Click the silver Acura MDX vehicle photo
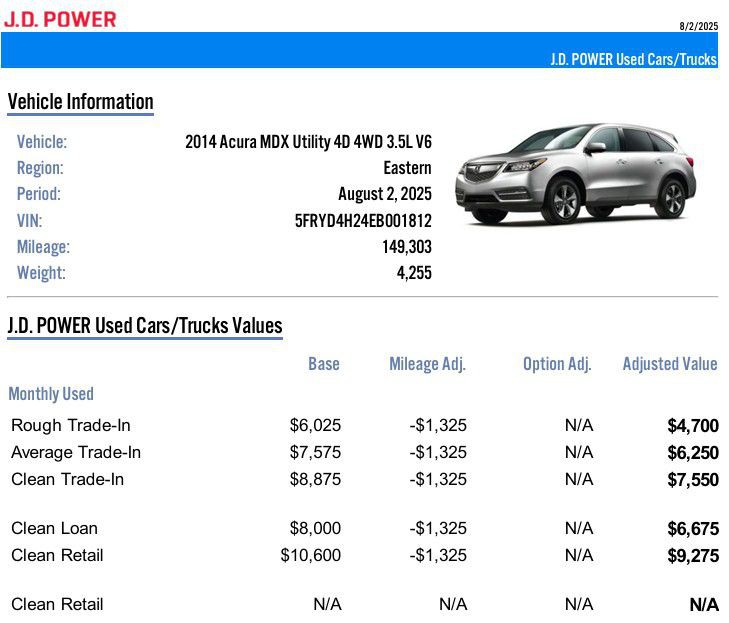The width and height of the screenshot is (729, 623). [x=576, y=174]
